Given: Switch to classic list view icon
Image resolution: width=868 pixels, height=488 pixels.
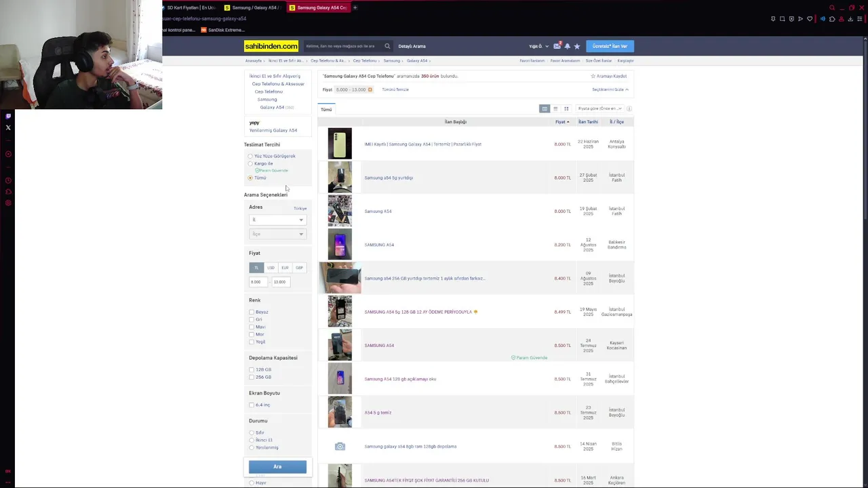Looking at the screenshot, I should 544,108.
